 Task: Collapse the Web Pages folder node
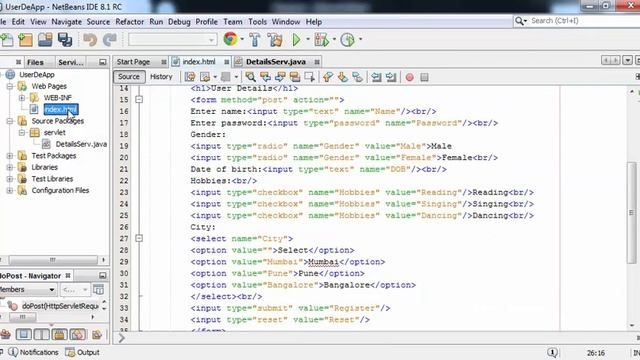(x=10, y=87)
